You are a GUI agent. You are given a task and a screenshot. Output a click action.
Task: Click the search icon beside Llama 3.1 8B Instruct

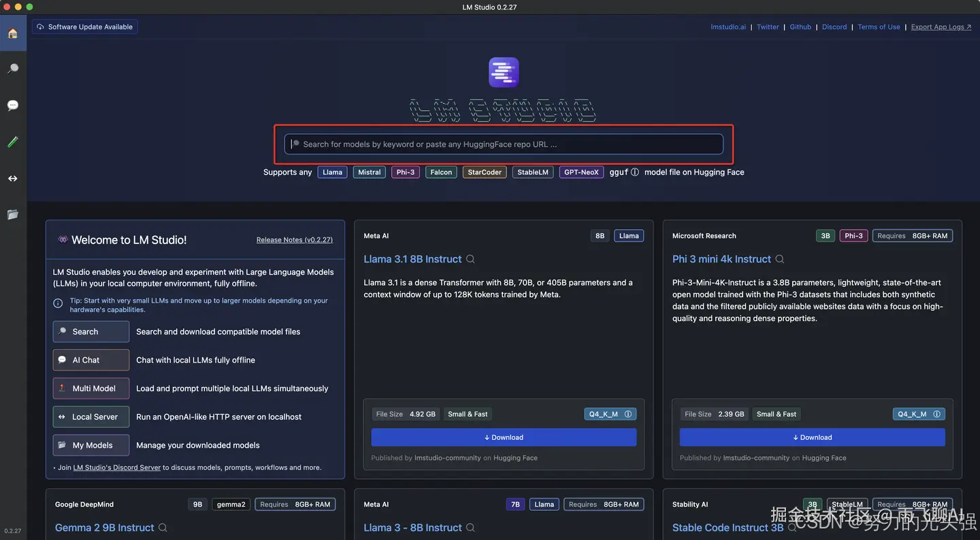[x=470, y=259]
